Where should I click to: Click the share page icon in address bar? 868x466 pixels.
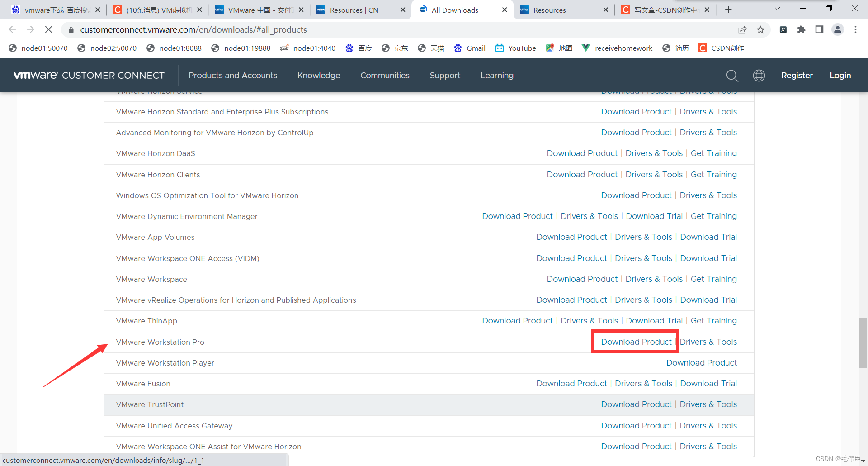[742, 29]
